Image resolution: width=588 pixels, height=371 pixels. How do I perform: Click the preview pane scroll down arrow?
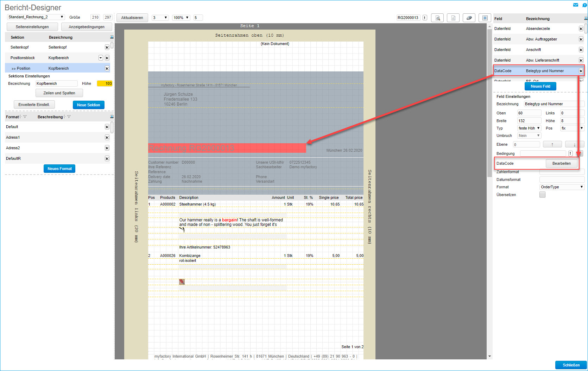click(x=489, y=356)
